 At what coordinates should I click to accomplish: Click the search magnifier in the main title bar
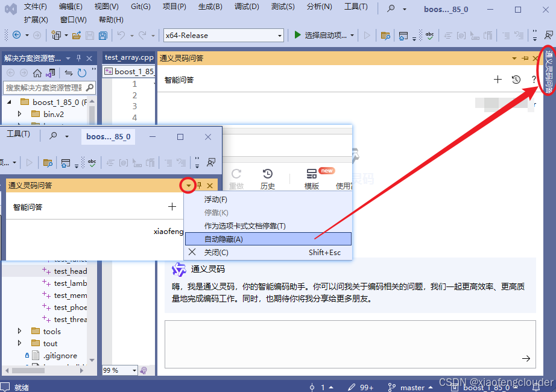pyautogui.click(x=391, y=8)
